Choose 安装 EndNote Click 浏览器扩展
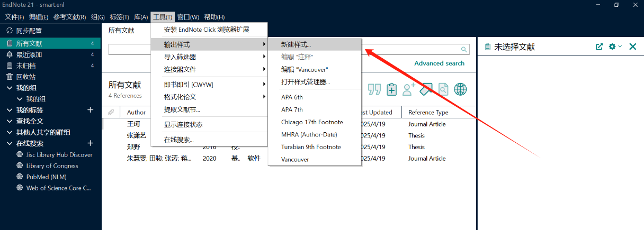 click(x=209, y=30)
